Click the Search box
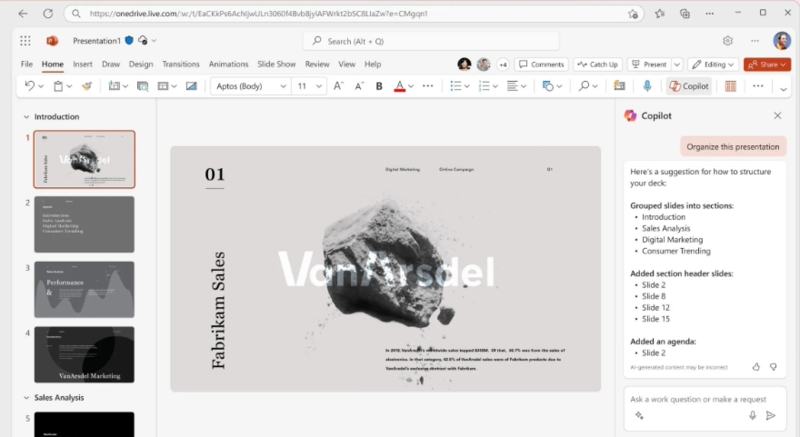This screenshot has height=437, width=800. [431, 41]
